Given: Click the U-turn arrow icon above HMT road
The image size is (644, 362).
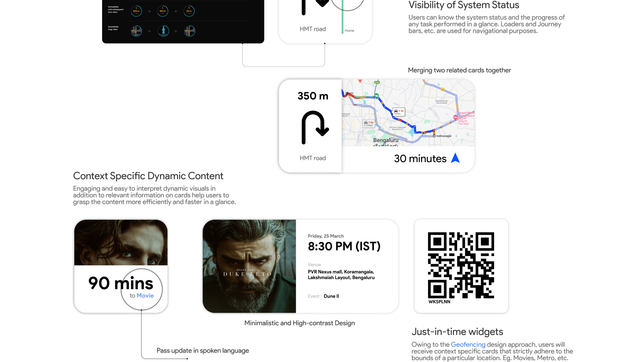Looking at the screenshot, I should coord(315,127).
